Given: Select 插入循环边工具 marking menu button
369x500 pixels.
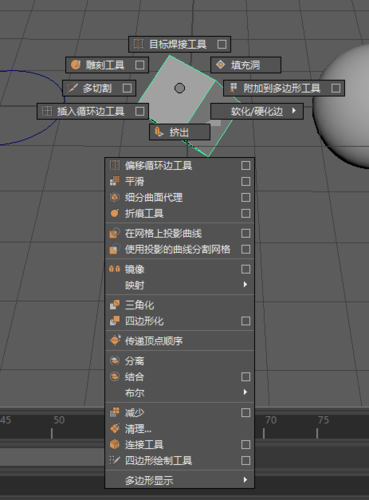Looking at the screenshot, I should point(93,111).
